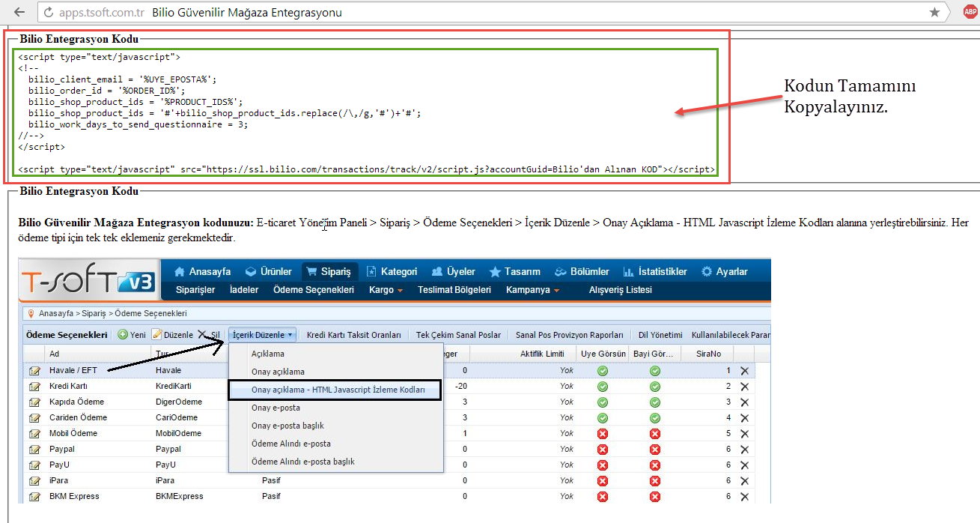Open the edit icon on the Paypal row
Image resolution: width=980 pixels, height=523 pixels.
pos(34,450)
